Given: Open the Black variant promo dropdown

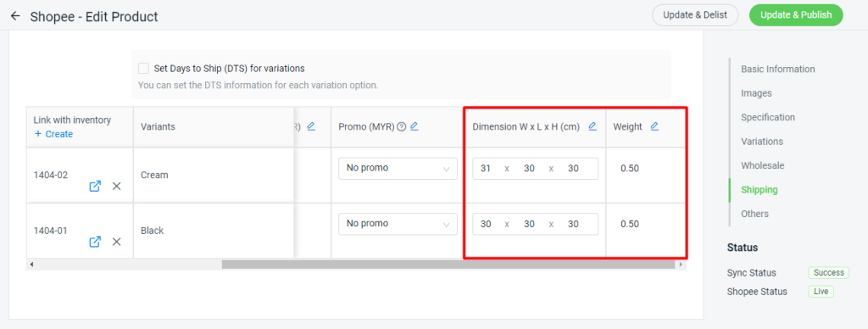Looking at the screenshot, I should click(398, 224).
